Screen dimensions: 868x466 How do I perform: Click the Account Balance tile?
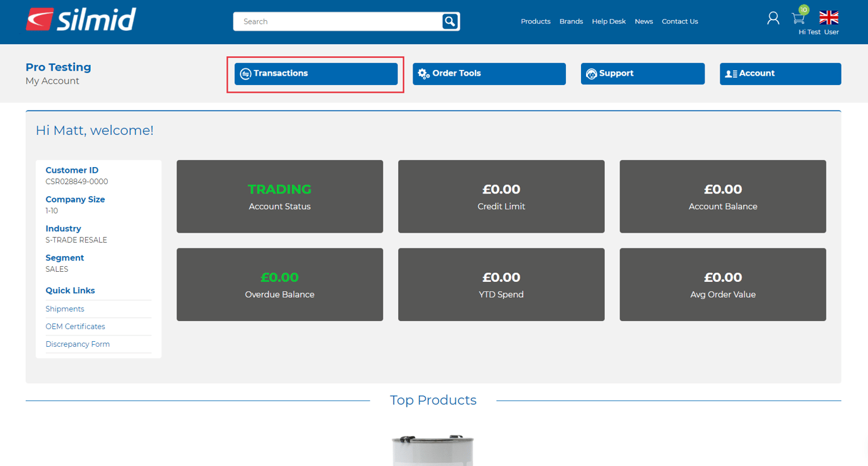click(x=722, y=196)
